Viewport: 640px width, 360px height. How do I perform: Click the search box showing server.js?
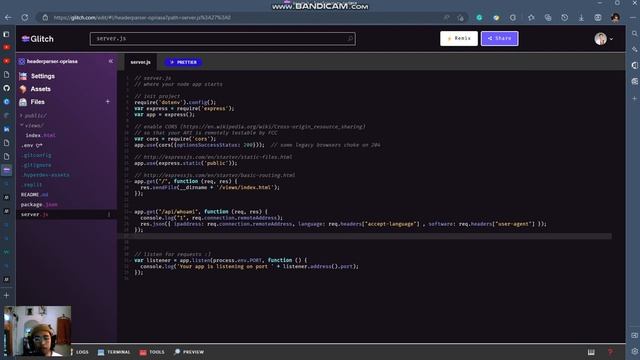222,38
